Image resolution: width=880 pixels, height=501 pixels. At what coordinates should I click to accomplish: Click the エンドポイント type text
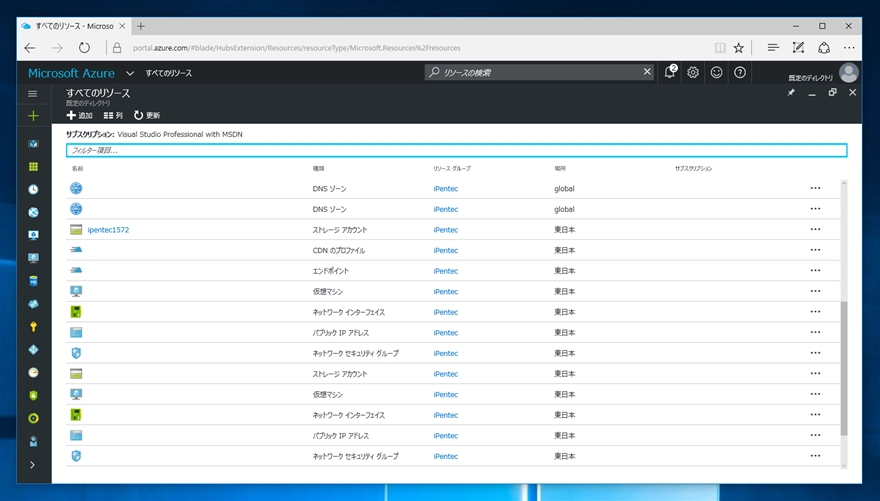[331, 271]
